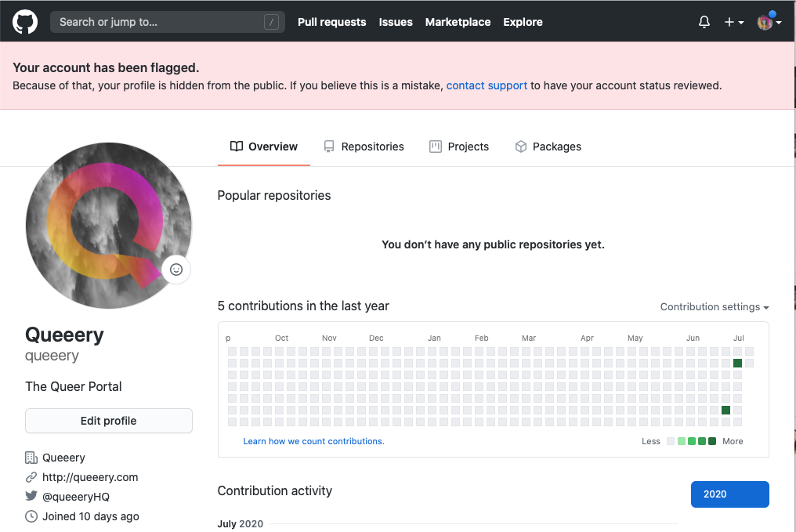Click the Projects board icon

436,147
